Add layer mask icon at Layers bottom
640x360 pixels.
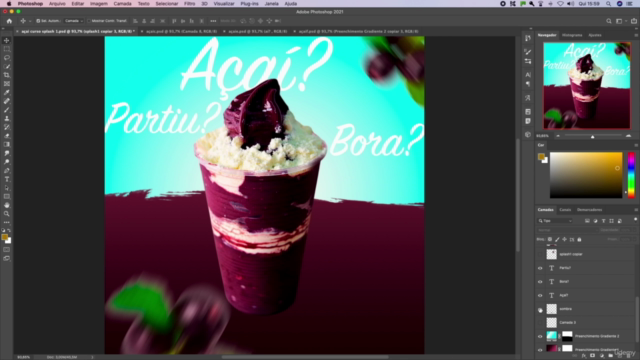pos(593,356)
